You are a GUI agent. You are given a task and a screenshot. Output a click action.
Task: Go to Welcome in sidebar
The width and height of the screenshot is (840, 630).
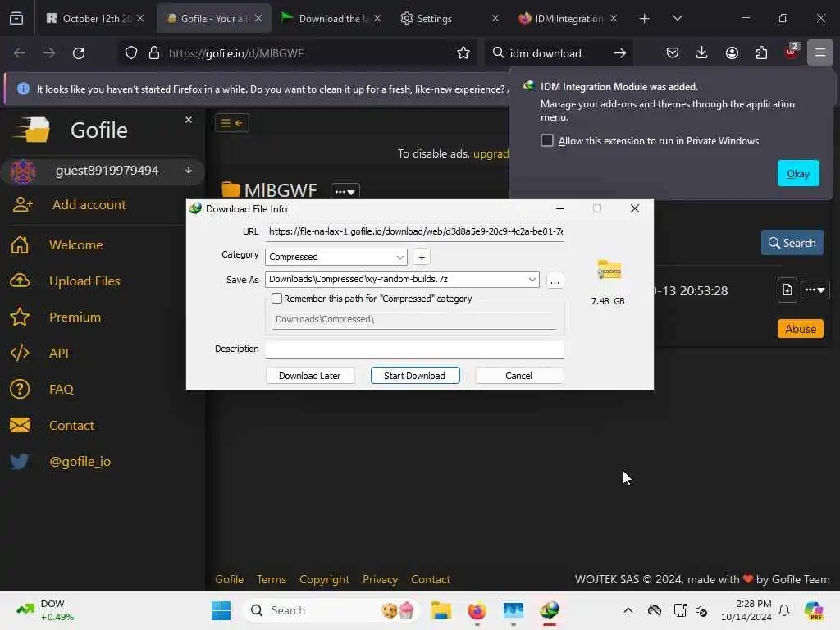(75, 244)
